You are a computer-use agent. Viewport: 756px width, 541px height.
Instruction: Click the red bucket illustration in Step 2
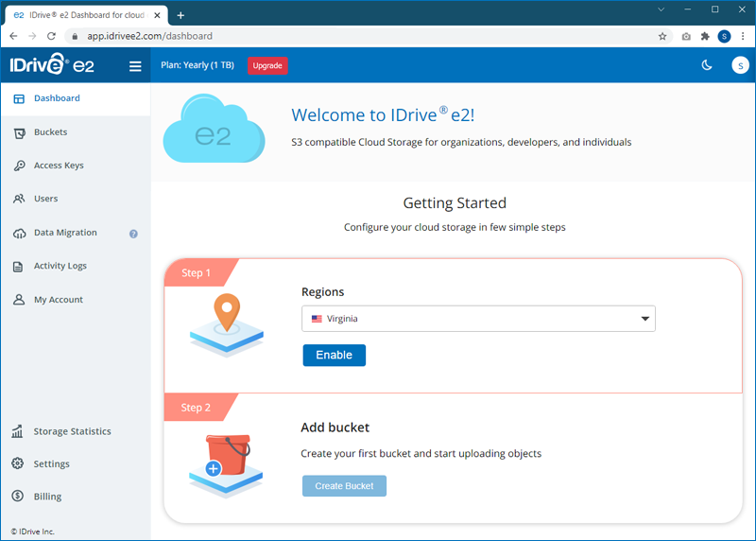(226, 465)
